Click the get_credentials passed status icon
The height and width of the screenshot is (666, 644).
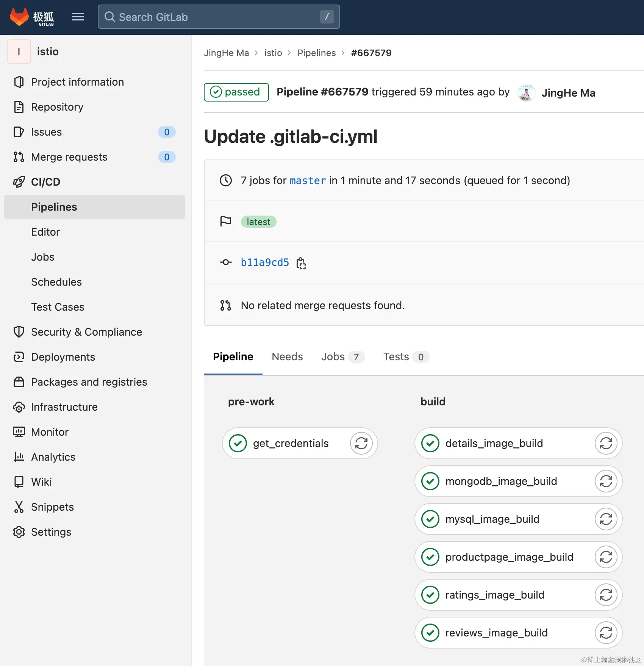click(238, 443)
